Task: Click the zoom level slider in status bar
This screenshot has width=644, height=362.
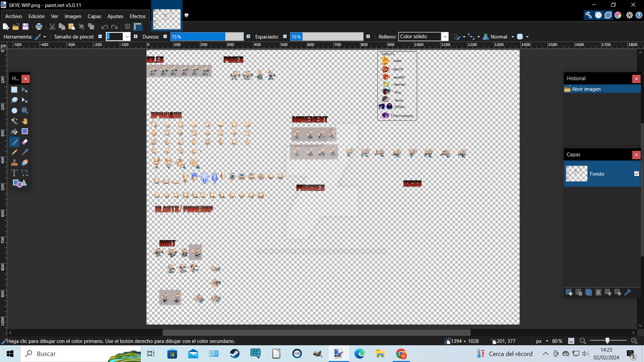Action: tap(608, 341)
